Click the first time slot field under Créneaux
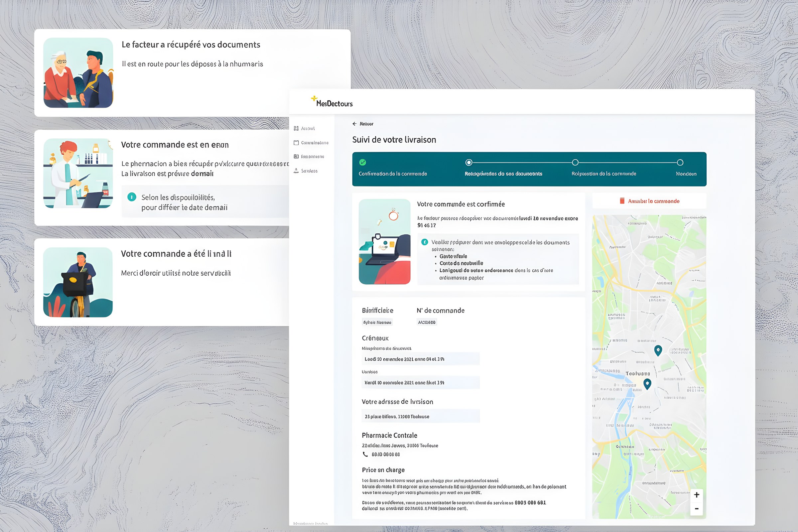 coord(421,359)
